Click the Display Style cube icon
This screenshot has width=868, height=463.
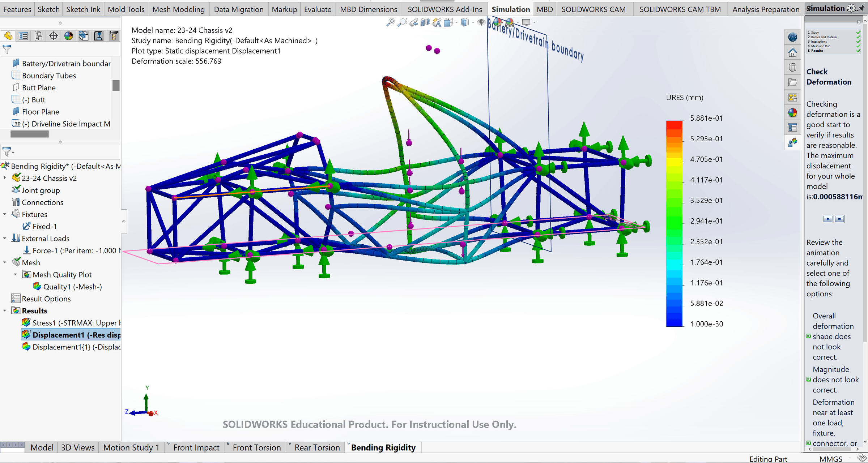(465, 22)
